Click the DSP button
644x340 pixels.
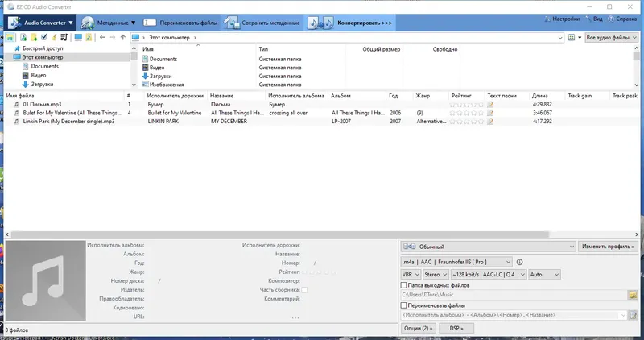click(x=456, y=328)
